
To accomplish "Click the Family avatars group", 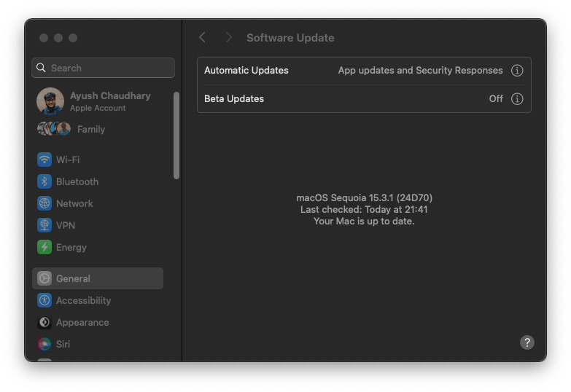I will coord(54,129).
